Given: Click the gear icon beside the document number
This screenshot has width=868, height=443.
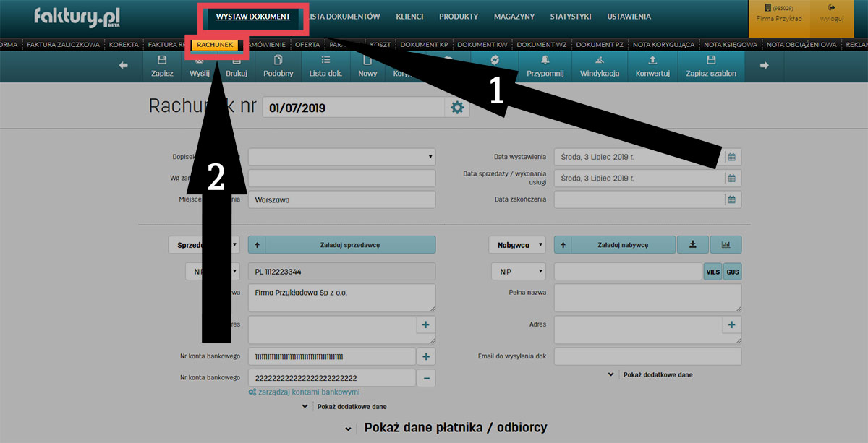Looking at the screenshot, I should [457, 106].
